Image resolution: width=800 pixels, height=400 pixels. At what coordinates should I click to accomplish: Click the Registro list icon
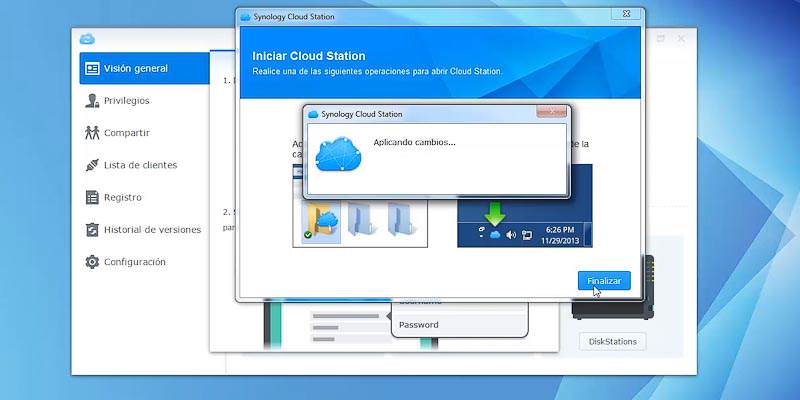92,197
